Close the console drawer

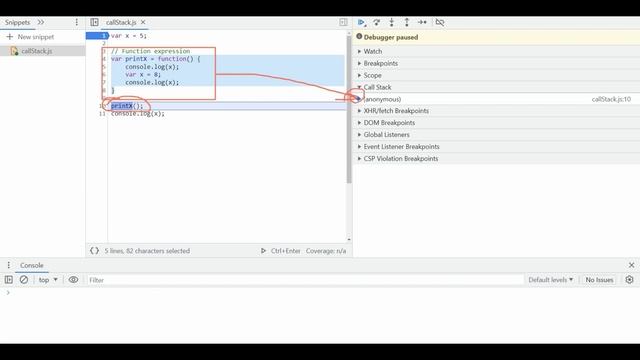tap(631, 265)
